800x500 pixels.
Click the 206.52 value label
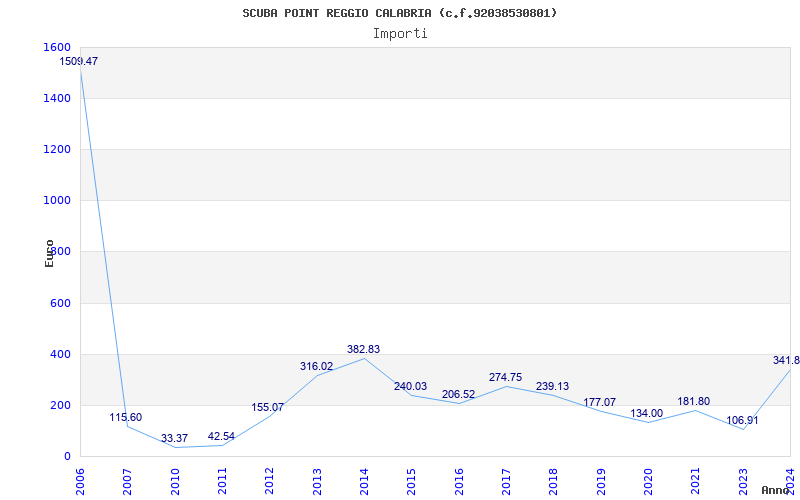coord(458,394)
